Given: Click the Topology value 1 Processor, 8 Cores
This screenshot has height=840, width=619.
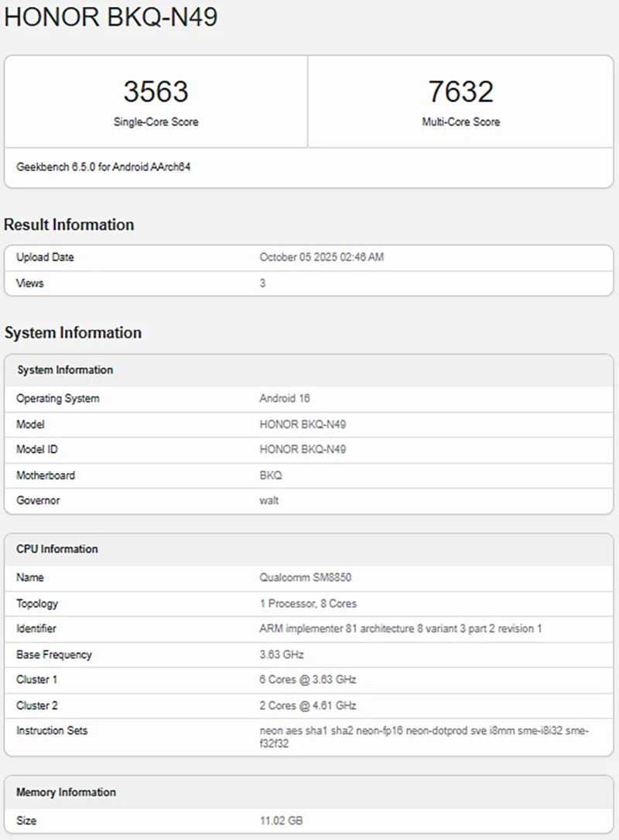Looking at the screenshot, I should 308,604.
